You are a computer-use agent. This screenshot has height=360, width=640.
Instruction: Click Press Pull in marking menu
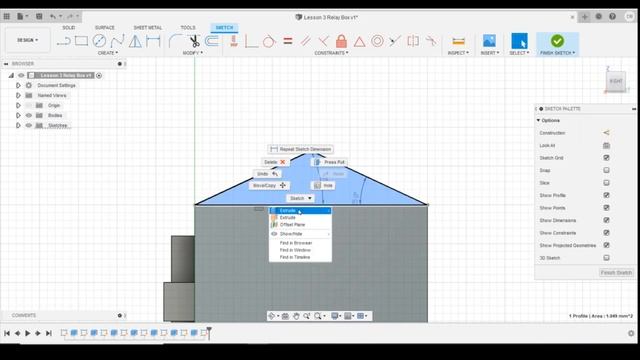pos(329,162)
